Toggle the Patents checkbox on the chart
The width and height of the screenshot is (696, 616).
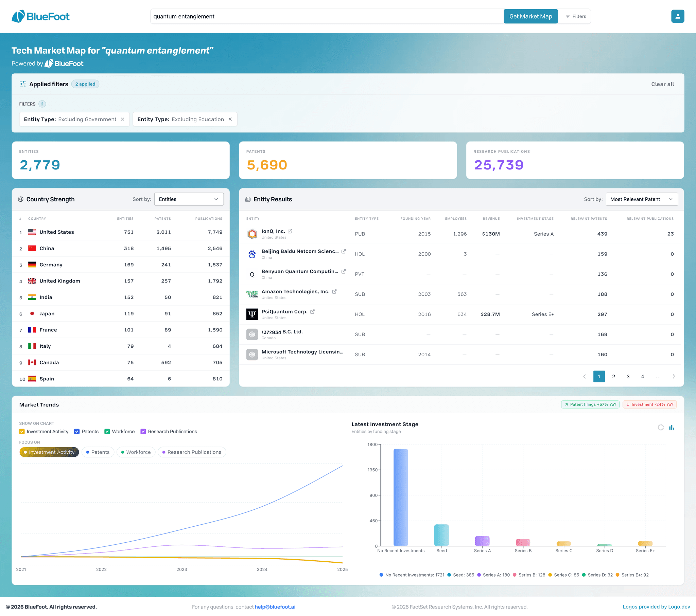pyautogui.click(x=77, y=432)
